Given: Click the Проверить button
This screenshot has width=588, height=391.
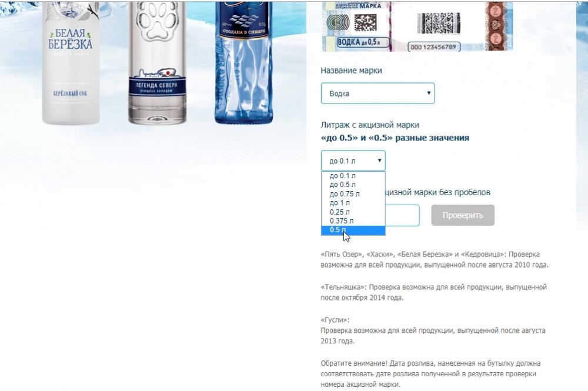Looking at the screenshot, I should (x=463, y=215).
